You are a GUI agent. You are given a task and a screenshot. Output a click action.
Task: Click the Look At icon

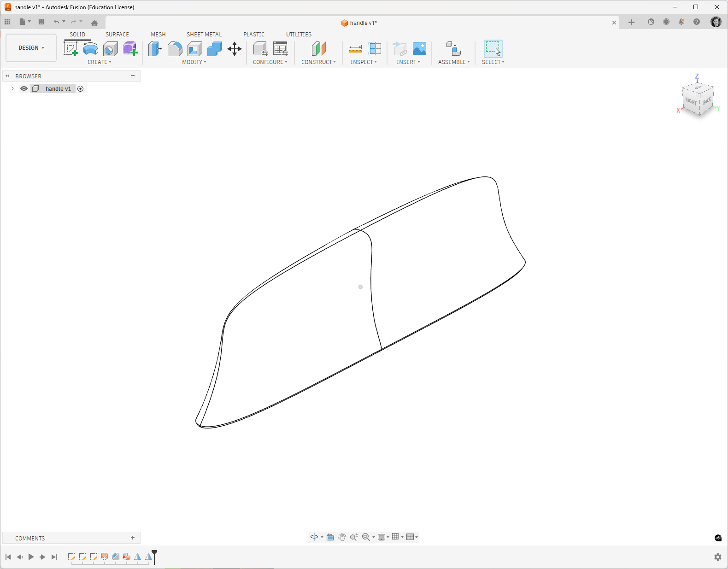click(330, 537)
